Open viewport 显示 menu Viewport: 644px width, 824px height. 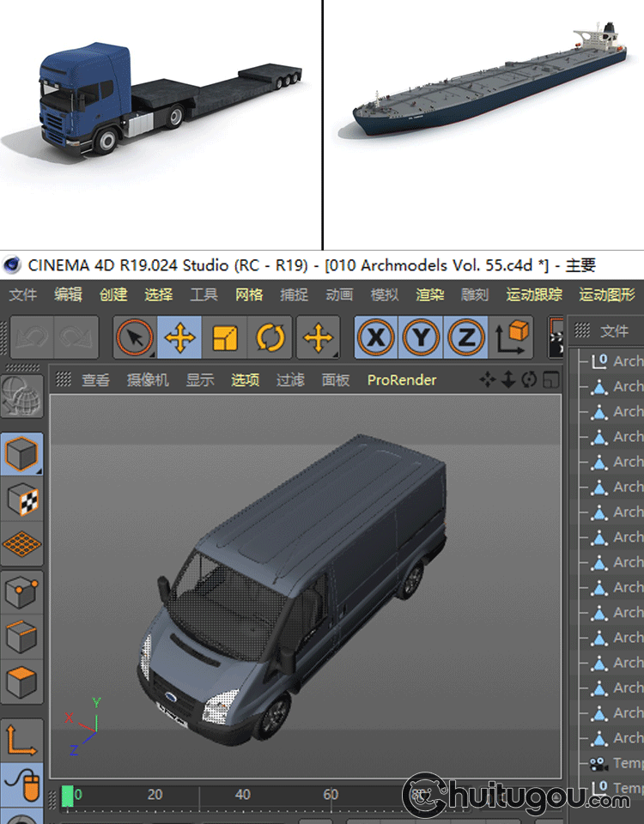point(200,380)
